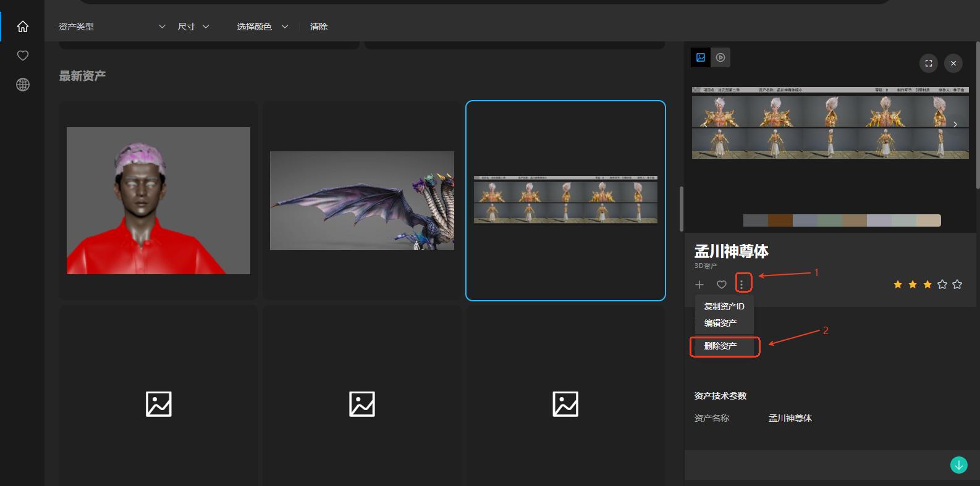
Task: Expand preview to fullscreen
Action: click(x=929, y=63)
